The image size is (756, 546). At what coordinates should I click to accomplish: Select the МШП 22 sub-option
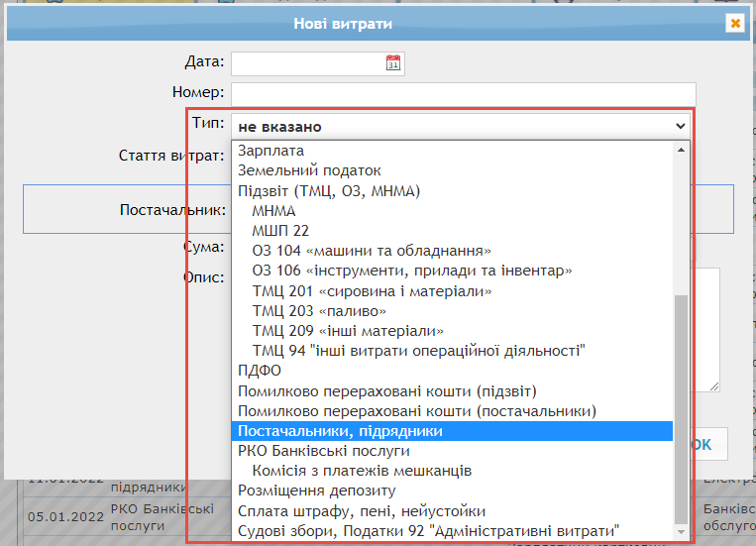452,231
